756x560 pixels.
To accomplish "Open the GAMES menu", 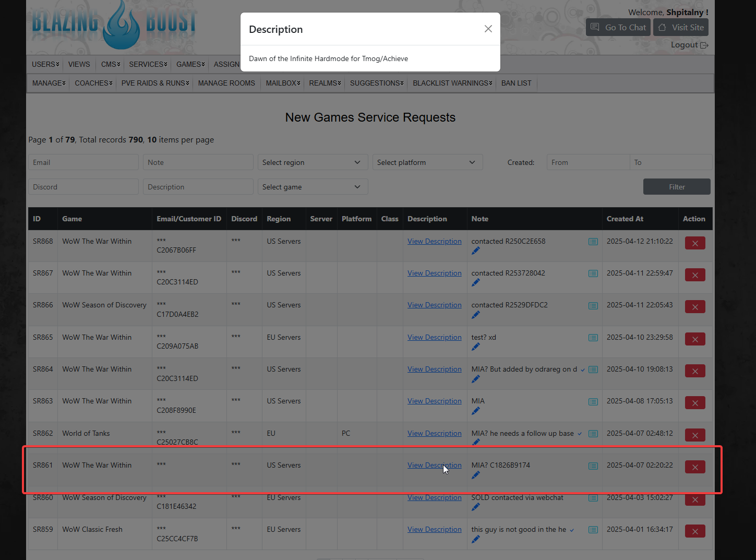I will click(190, 64).
